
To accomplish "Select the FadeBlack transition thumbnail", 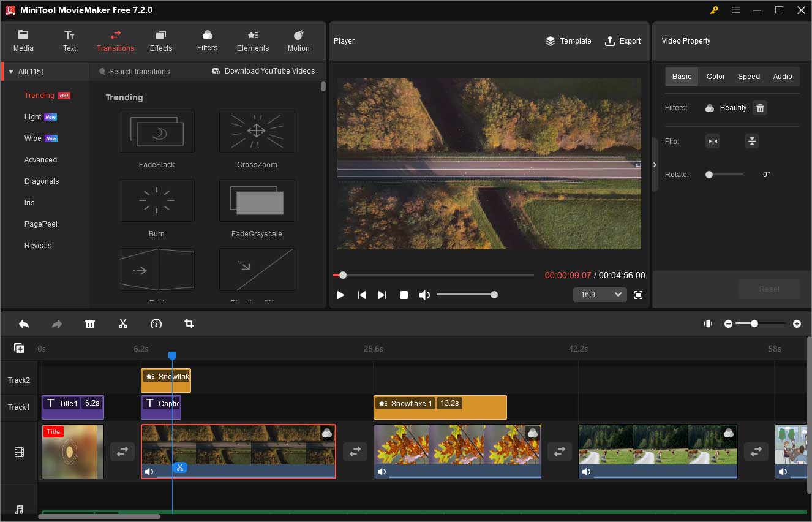I will [x=157, y=131].
